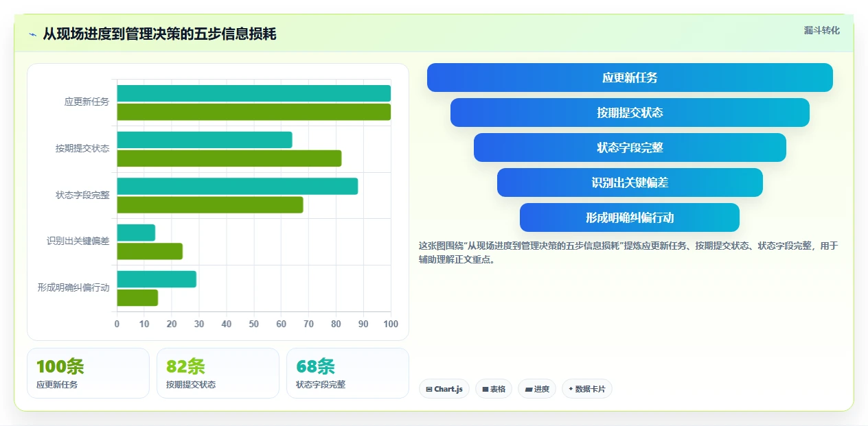
Task: Click the heading 从现场进度到管理决策的五步信息损耗
Action: click(159, 34)
